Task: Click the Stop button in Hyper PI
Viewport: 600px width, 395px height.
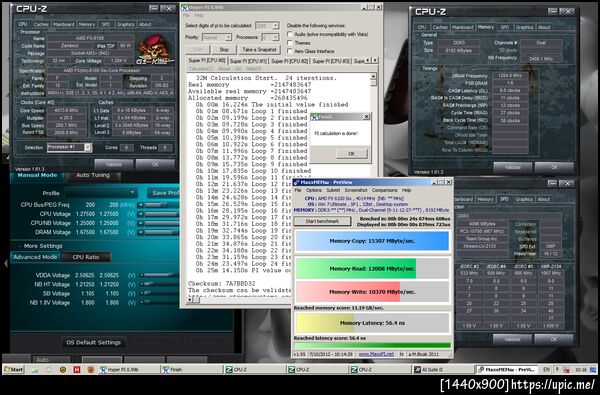Action: point(224,50)
